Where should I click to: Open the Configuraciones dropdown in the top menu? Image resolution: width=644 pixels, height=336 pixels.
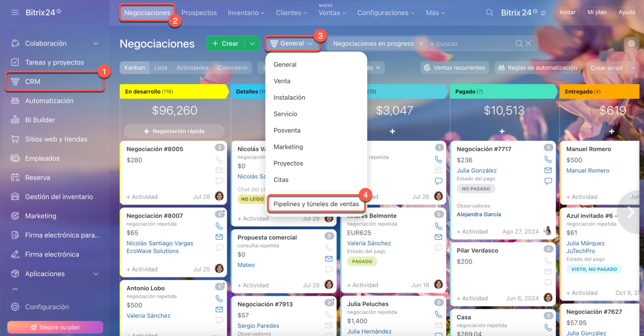click(386, 13)
